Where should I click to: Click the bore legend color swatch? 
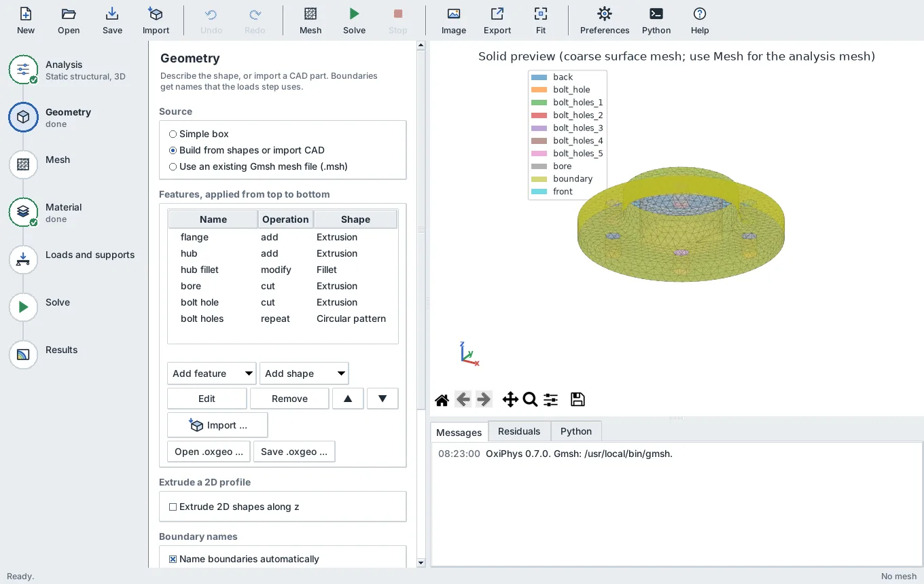[539, 166]
